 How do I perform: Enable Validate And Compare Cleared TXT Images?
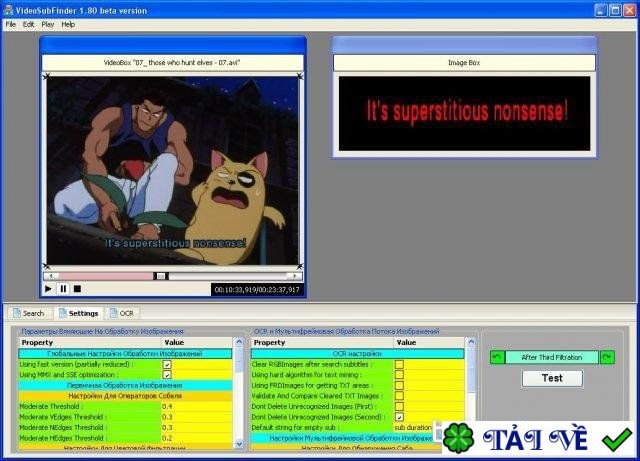[399, 396]
